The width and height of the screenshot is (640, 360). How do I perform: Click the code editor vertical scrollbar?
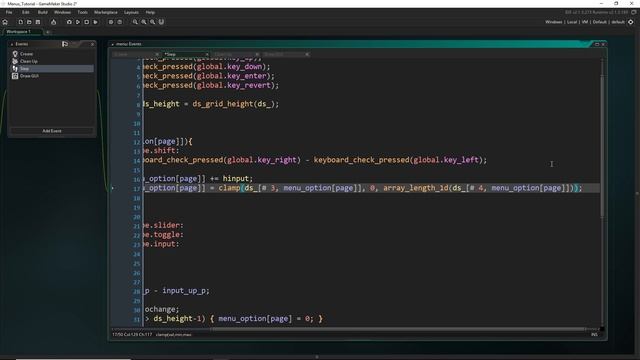(602, 147)
